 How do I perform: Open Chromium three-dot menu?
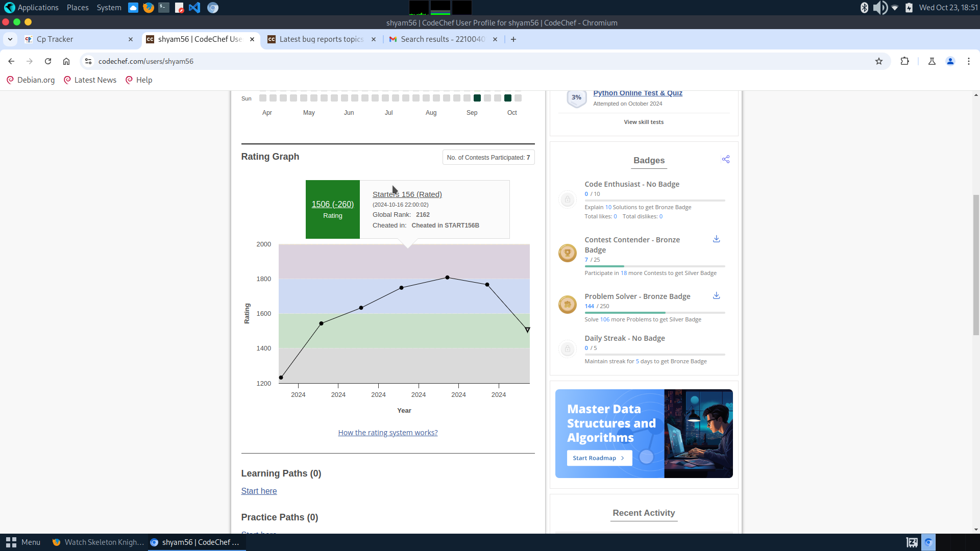(x=968, y=61)
